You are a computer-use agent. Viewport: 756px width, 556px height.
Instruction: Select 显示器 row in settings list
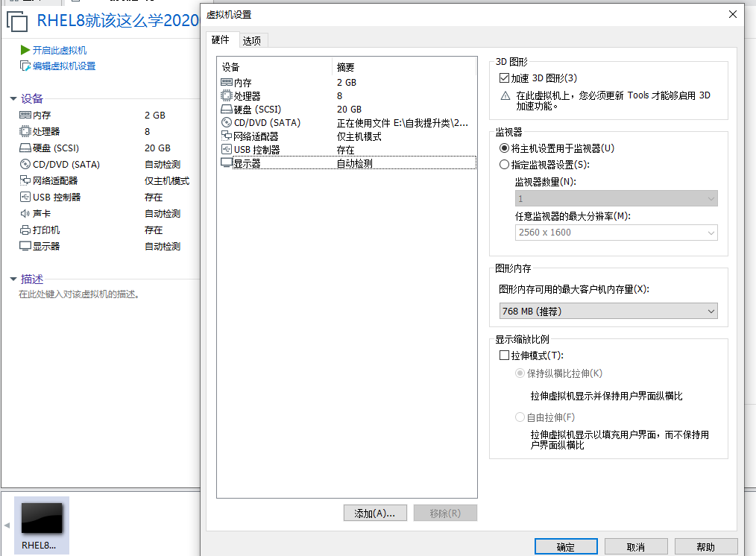[x=348, y=162]
